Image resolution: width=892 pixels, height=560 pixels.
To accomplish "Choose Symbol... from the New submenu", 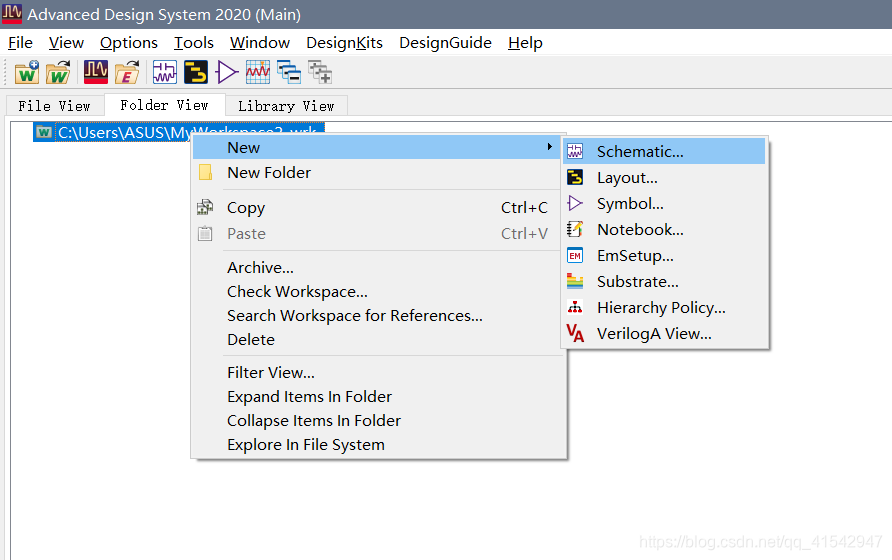I will [664, 203].
